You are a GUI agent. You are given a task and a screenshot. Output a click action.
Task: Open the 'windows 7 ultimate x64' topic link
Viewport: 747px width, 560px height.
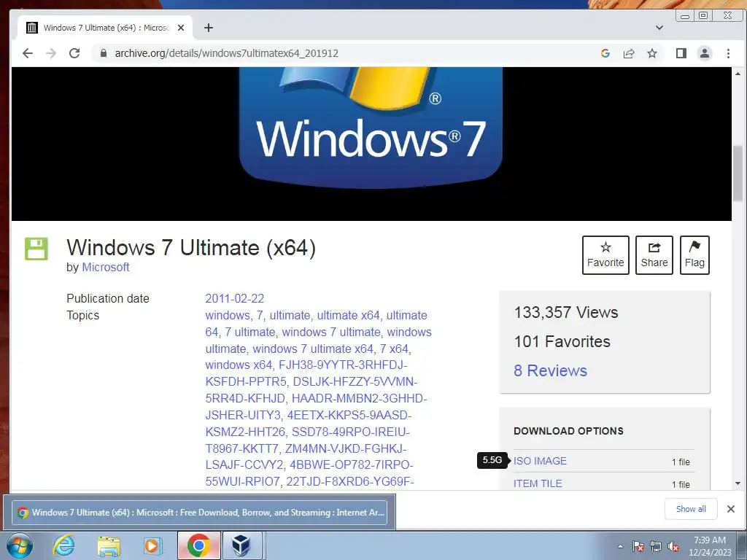pyautogui.click(x=313, y=349)
